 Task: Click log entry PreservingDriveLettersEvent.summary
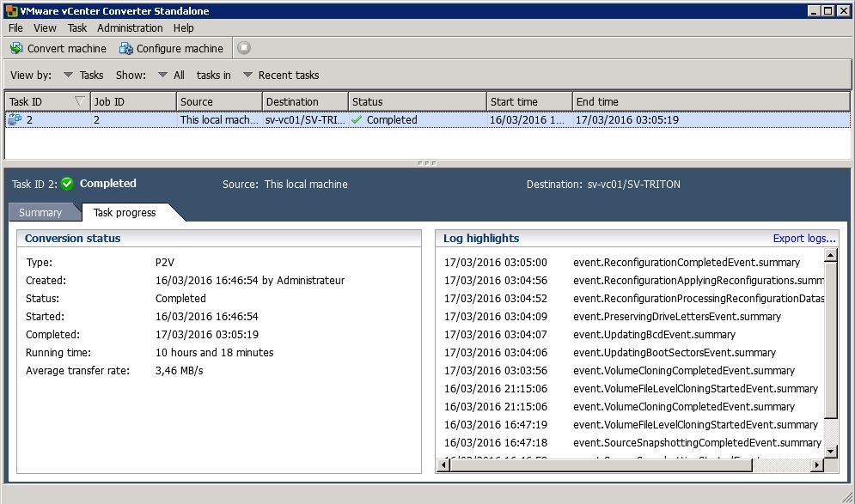676,316
